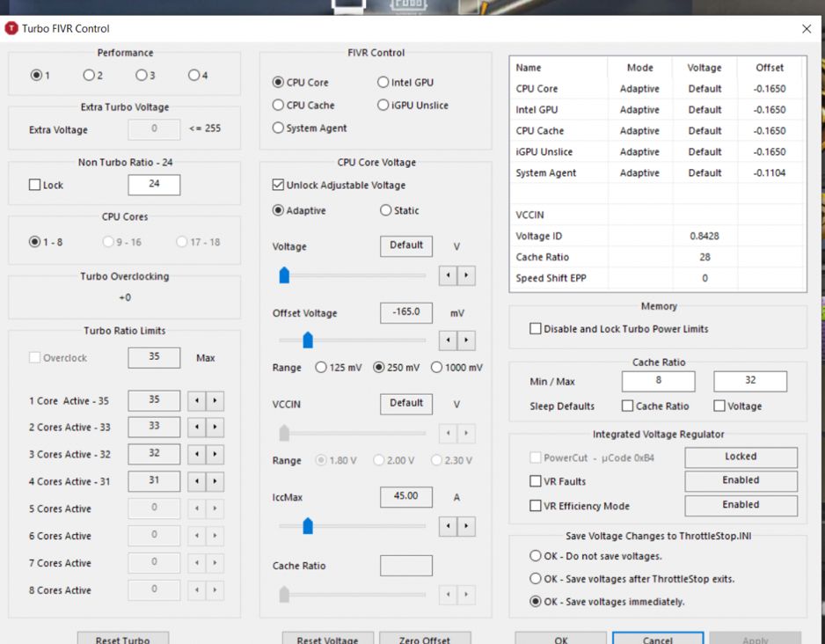Viewport: 825px width, 644px height.
Task: Increase 3 Cores Active ratio
Action: click(x=215, y=454)
